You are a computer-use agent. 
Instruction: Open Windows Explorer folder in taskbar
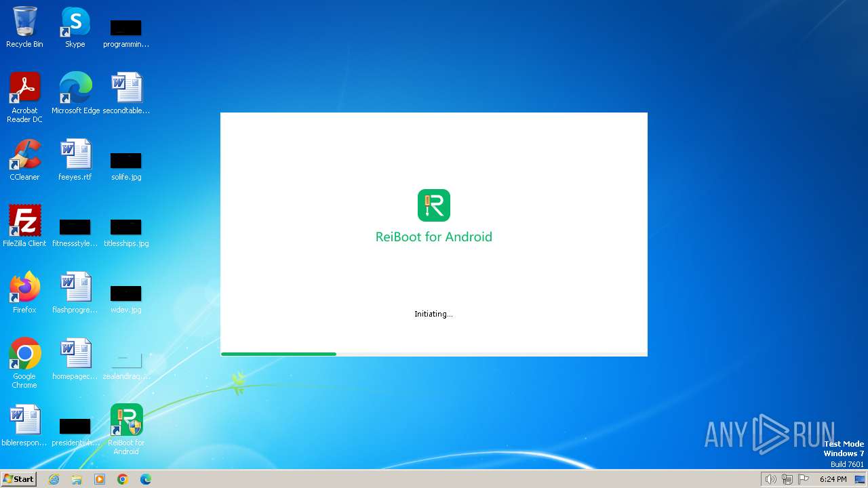tap(77, 479)
